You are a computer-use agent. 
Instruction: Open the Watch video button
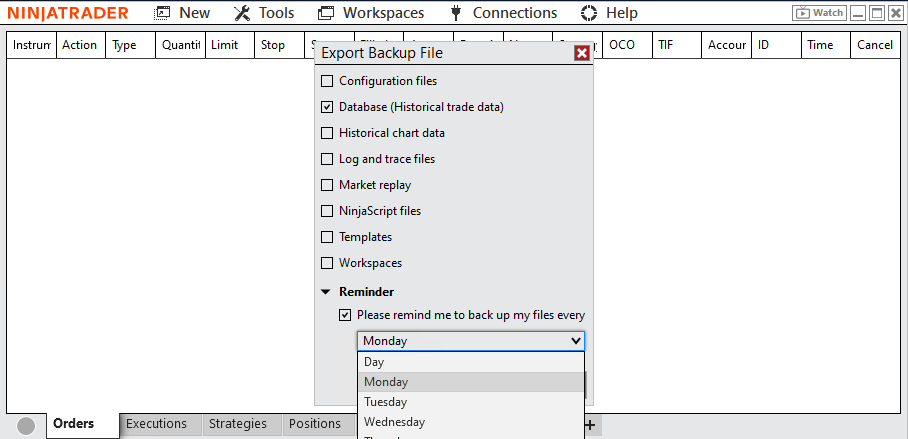pos(818,13)
